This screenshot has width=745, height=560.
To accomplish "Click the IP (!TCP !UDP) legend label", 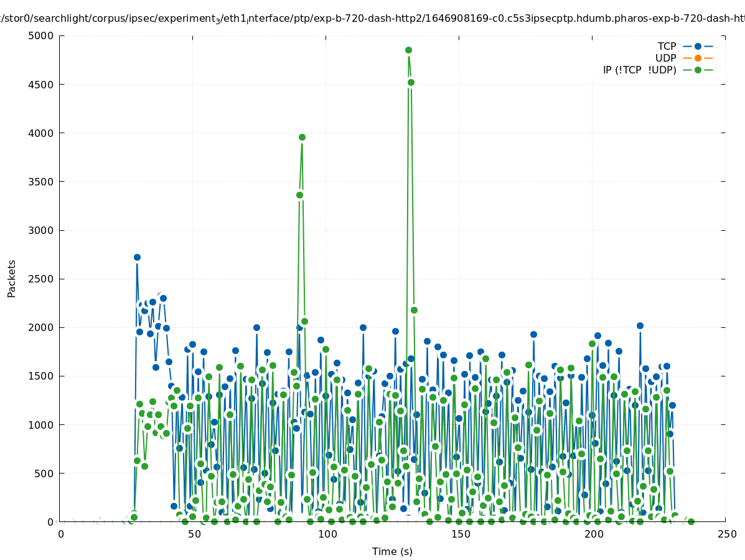I will click(639, 70).
